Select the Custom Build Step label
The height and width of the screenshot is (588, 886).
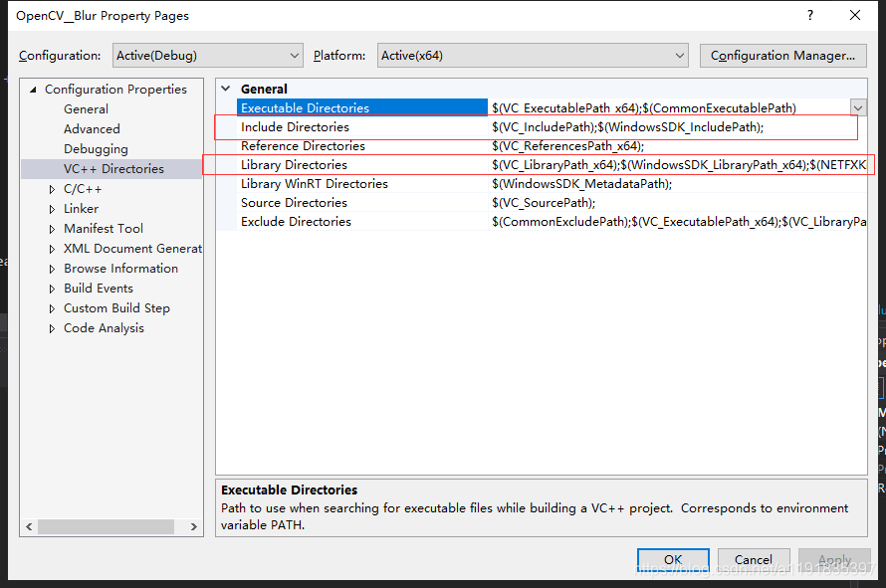pyautogui.click(x=116, y=307)
